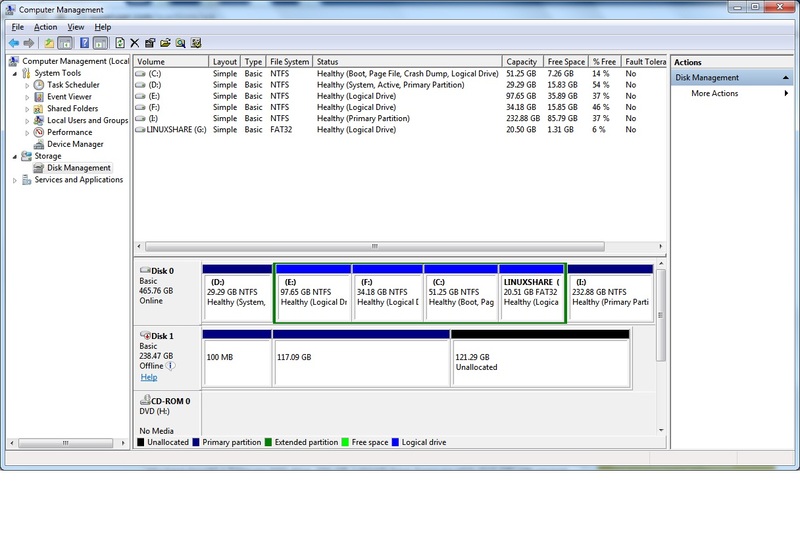Image resolution: width=800 pixels, height=543 pixels.
Task: Open the Help menu
Action: [x=103, y=27]
